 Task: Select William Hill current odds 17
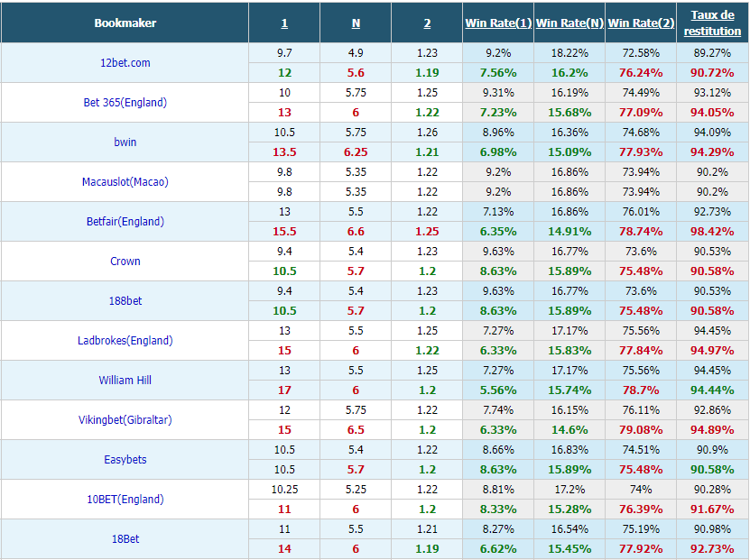click(x=284, y=390)
